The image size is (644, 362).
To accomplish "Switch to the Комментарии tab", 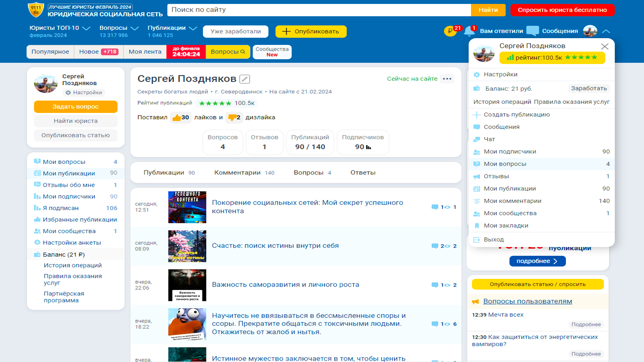I will (237, 173).
